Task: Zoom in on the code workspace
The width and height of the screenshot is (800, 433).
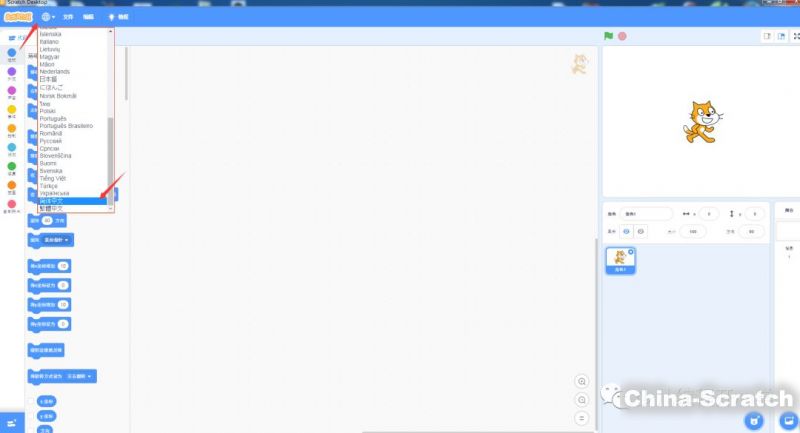Action: (x=582, y=382)
